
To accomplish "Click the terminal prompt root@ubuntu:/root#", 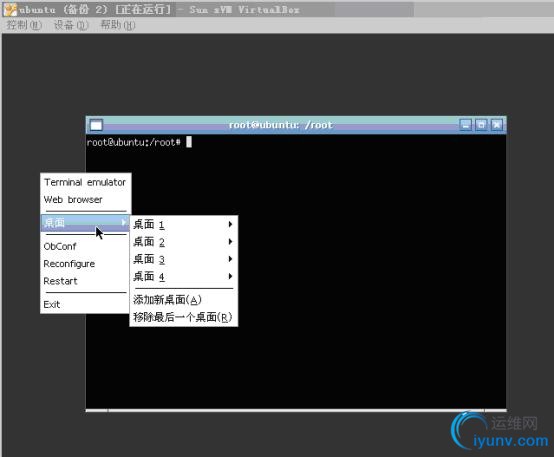I will pos(134,142).
